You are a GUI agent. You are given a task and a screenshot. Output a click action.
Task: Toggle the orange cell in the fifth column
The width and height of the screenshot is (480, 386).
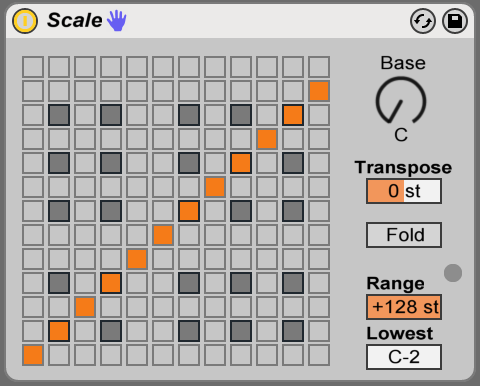pos(137,259)
